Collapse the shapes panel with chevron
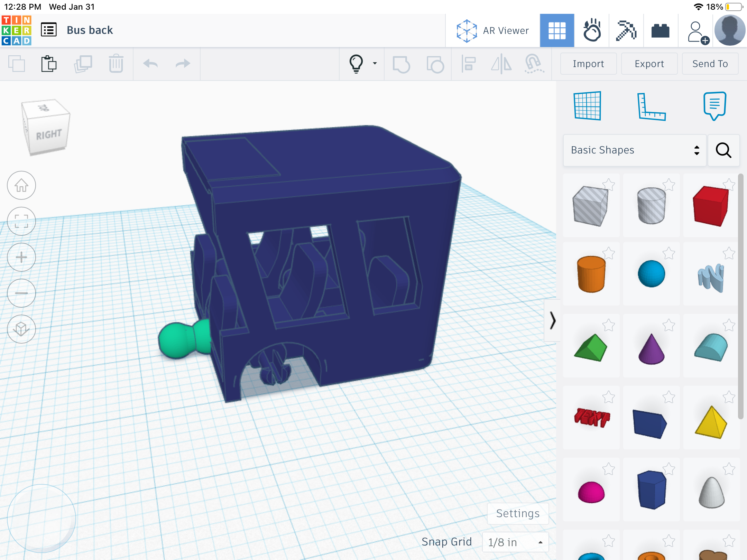Image resolution: width=747 pixels, height=560 pixels. pos(552,320)
